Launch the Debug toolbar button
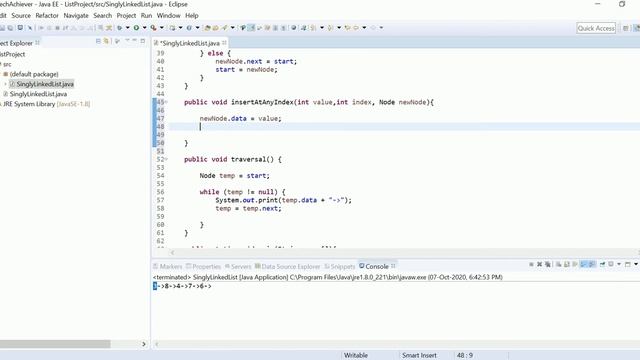The height and width of the screenshot is (360, 640). point(120,28)
